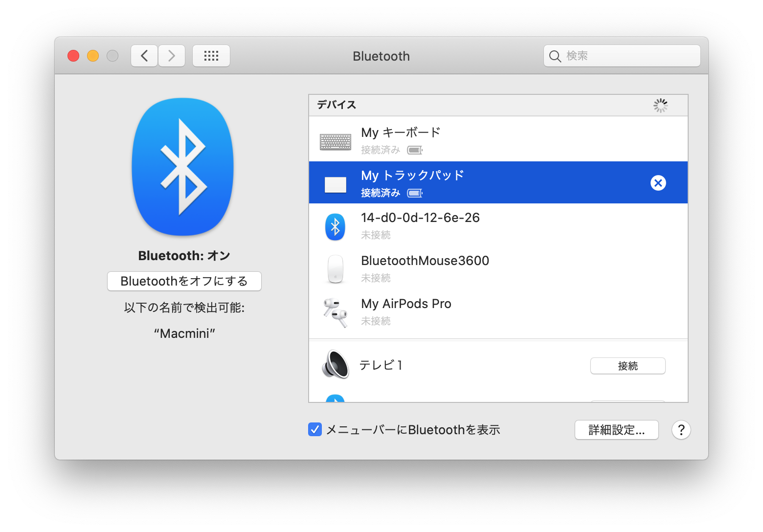The width and height of the screenshot is (763, 532).
Task: Go back with the left arrow button
Action: 144,56
